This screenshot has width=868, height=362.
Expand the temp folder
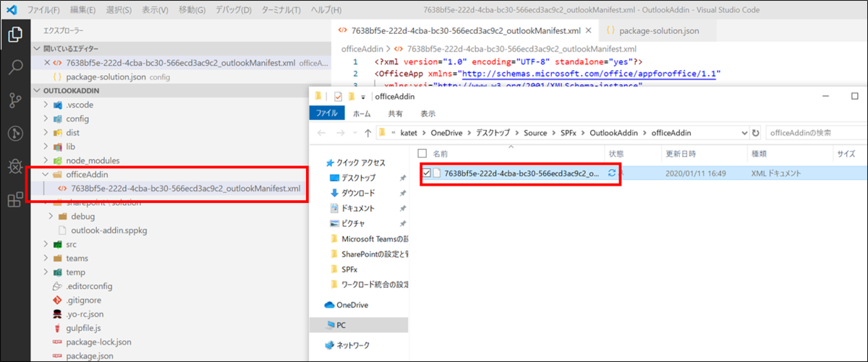46,272
